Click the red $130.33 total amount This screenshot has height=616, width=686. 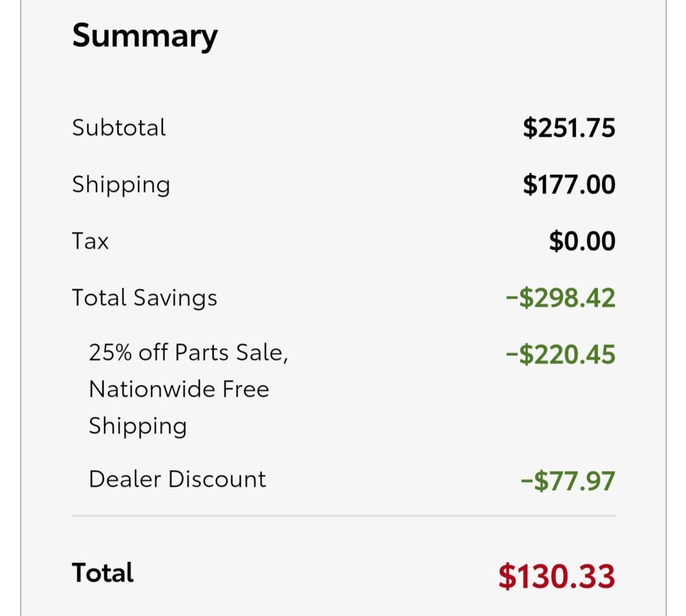pyautogui.click(x=557, y=576)
